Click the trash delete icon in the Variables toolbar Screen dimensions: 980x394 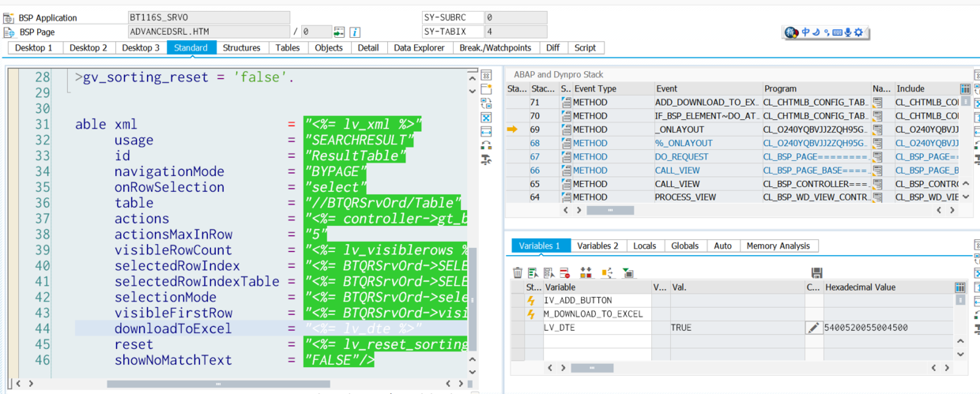pos(518,272)
